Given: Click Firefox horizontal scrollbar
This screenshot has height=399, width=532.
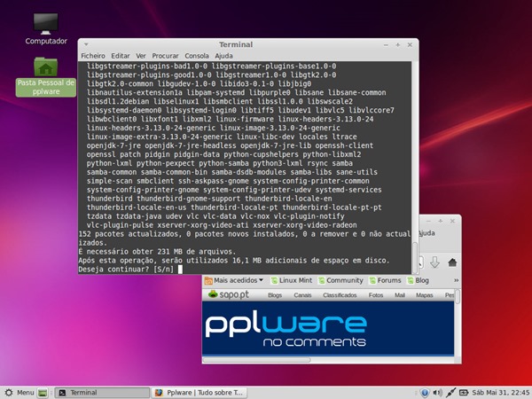Looking at the screenshot, I should 256,360.
